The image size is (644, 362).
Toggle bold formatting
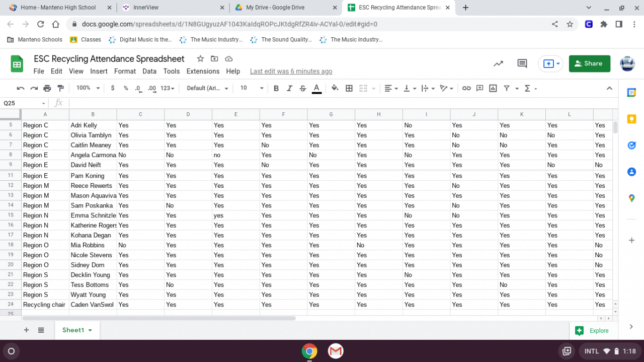276,88
